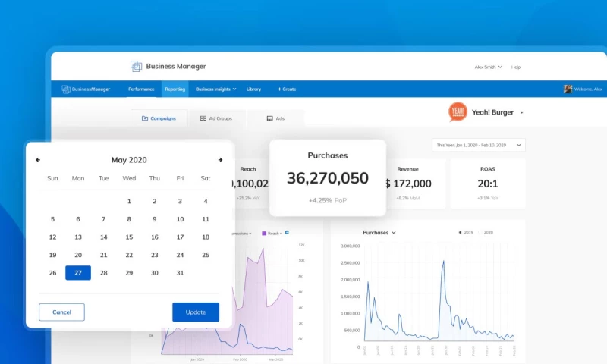The width and height of the screenshot is (607, 364).
Task: Open the Performance menu item
Action: [141, 89]
